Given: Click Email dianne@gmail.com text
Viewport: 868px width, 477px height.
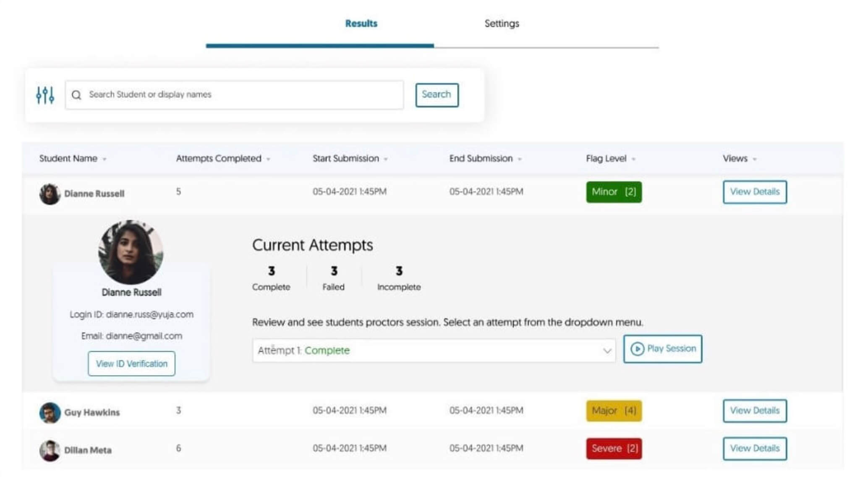Looking at the screenshot, I should (131, 336).
